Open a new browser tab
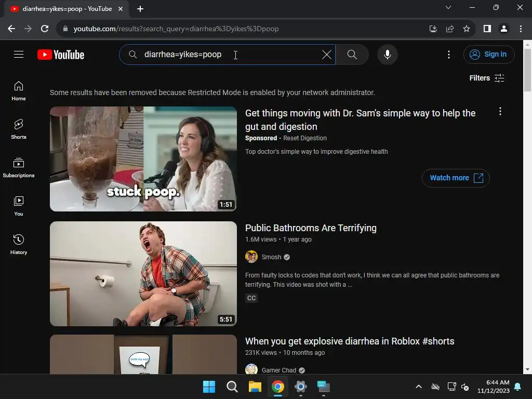The height and width of the screenshot is (399, 532). pos(140,9)
